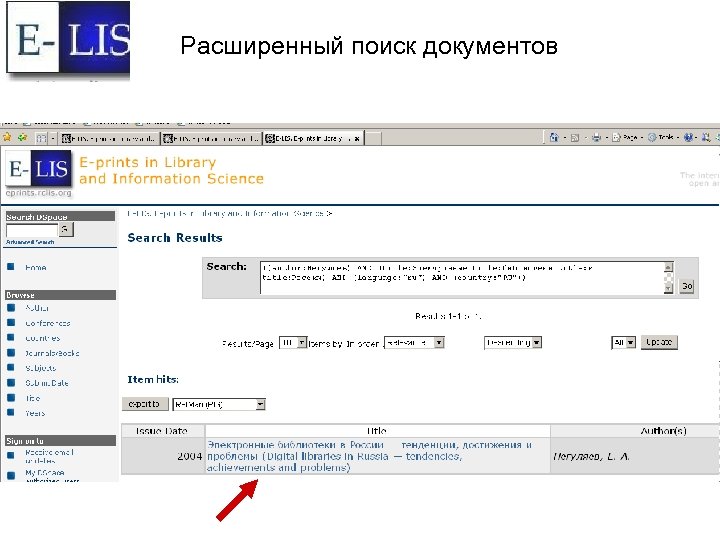Screen dimensions: 720x540
Task: Open My DSpace link in sidebar
Action: [45, 472]
